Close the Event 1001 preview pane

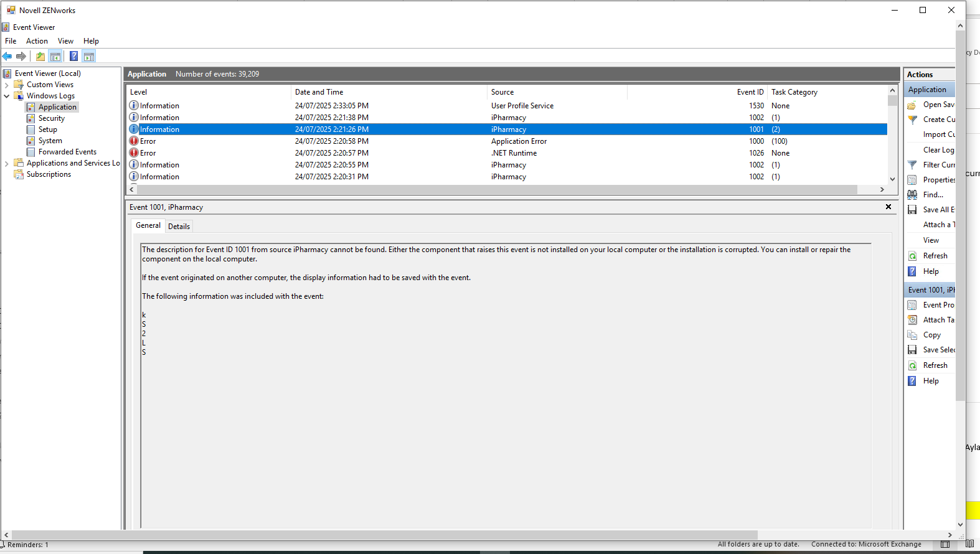(x=888, y=207)
